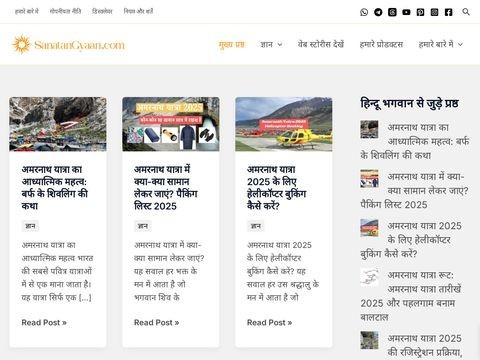Open the packing list card thumbnail

[x=171, y=124]
